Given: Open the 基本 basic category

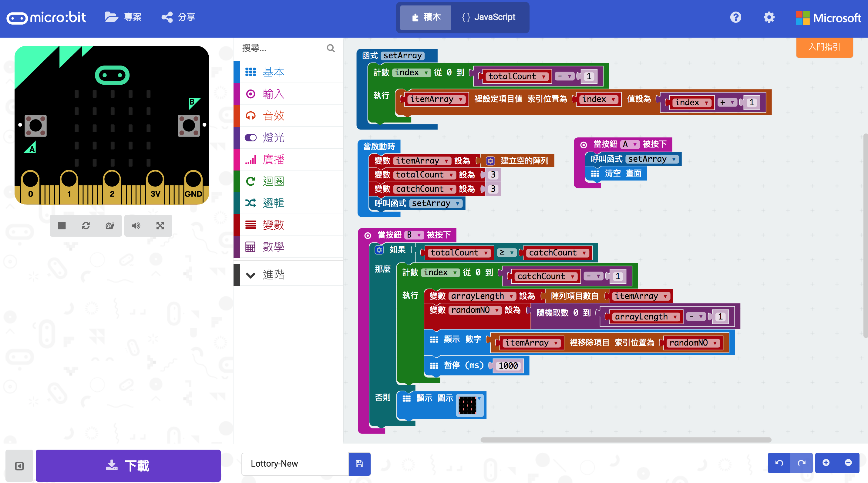Looking at the screenshot, I should (288, 72).
